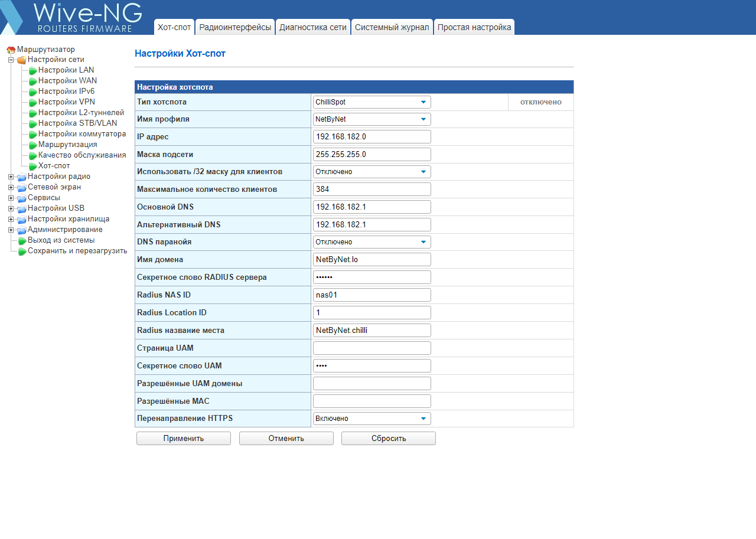Click the folder icon beside Настройки USB
The image size is (756, 539).
[21, 209]
